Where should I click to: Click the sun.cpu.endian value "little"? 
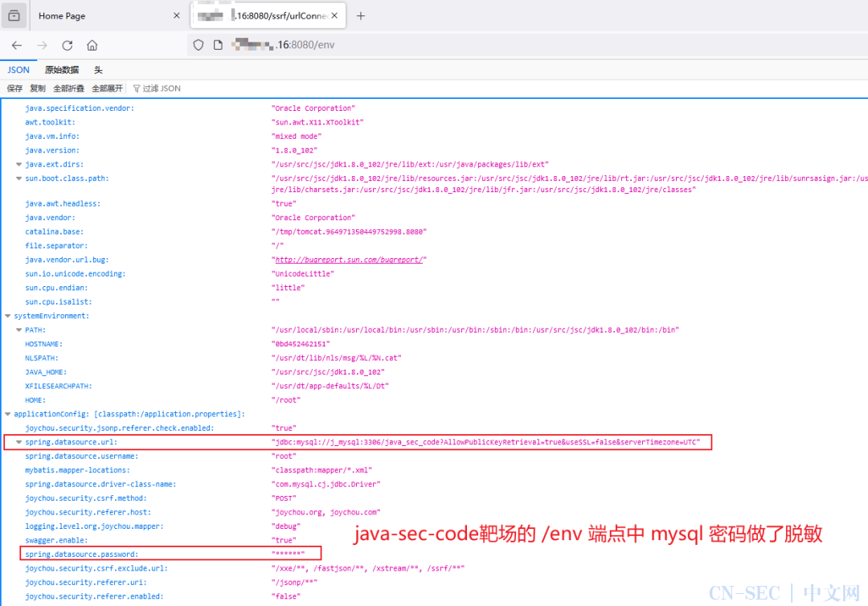pos(288,288)
